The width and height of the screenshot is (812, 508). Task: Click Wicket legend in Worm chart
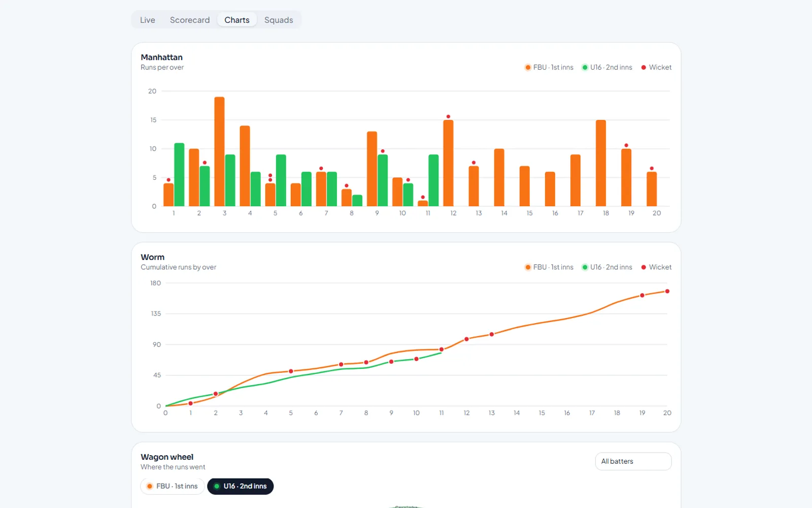click(656, 267)
